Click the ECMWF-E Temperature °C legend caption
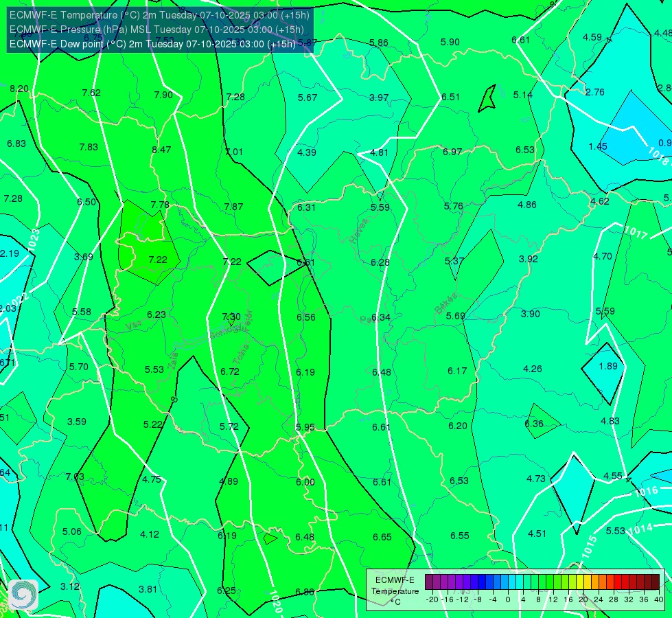 395,591
